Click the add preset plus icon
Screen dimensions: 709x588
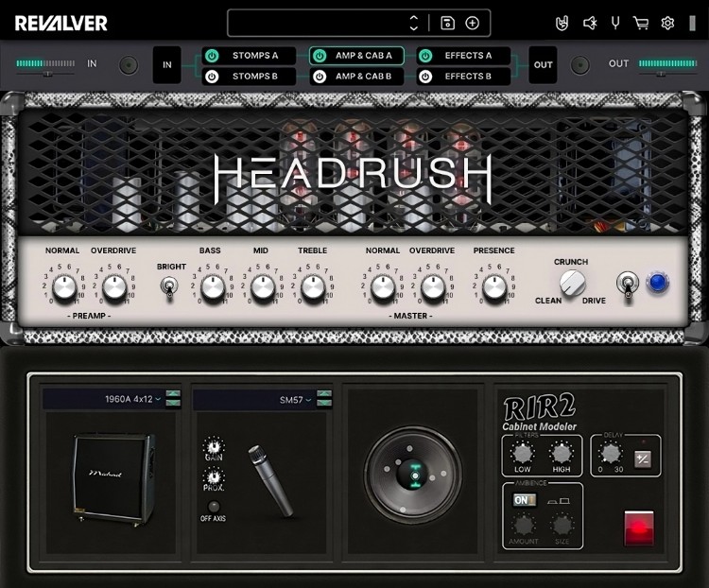472,23
